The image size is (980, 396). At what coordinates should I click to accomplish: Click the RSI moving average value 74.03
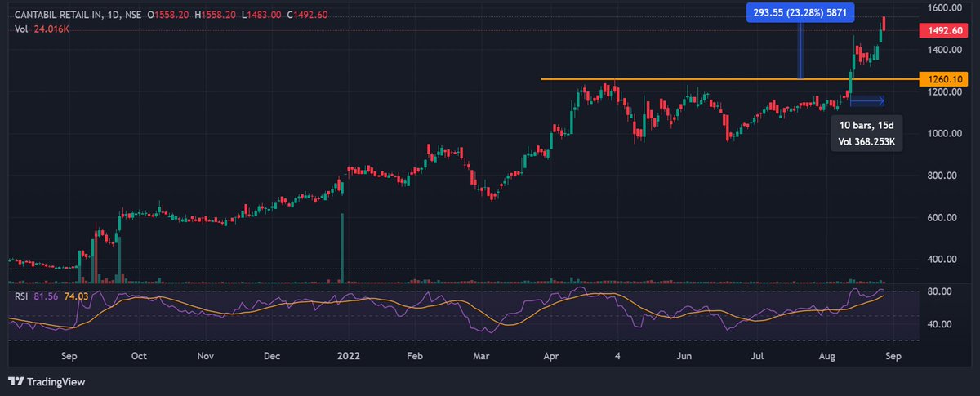point(75,296)
